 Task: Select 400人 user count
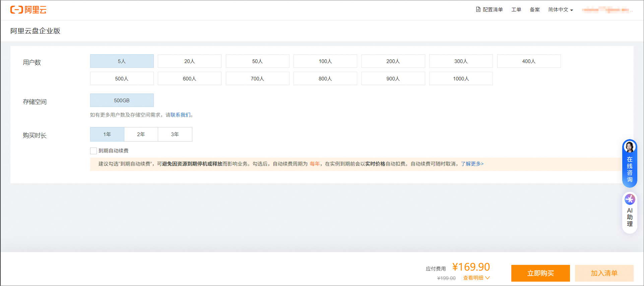529,61
